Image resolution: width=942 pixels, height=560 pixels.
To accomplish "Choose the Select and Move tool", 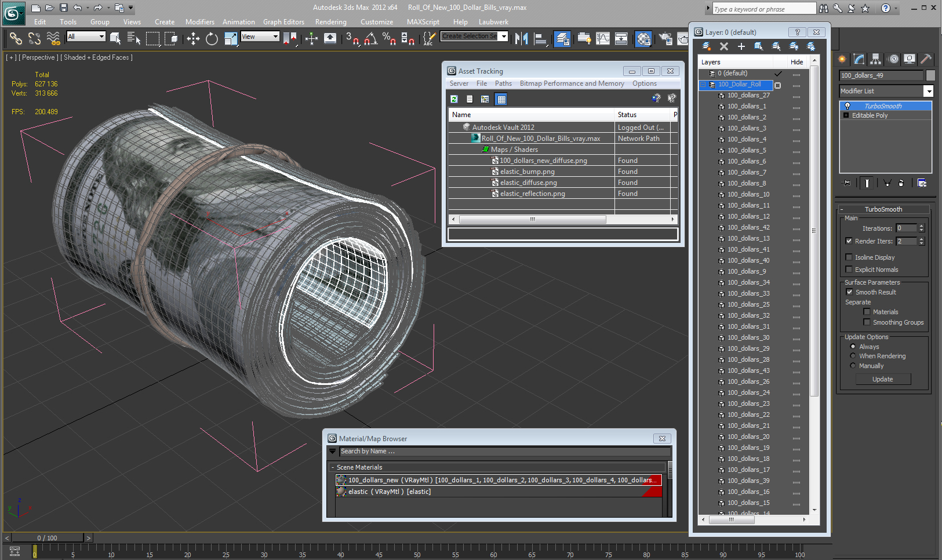I will click(193, 39).
